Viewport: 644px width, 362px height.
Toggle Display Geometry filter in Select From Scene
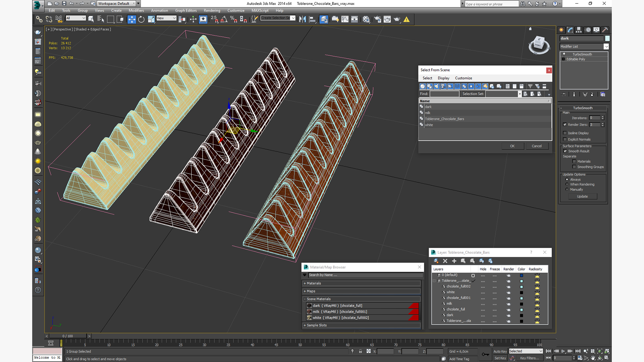[423, 86]
